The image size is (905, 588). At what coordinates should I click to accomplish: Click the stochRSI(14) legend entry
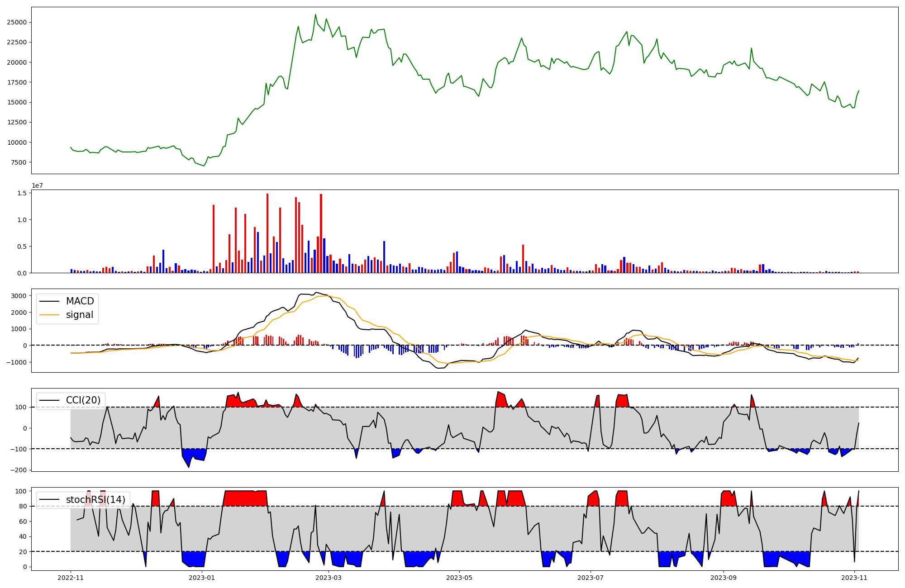pyautogui.click(x=95, y=499)
